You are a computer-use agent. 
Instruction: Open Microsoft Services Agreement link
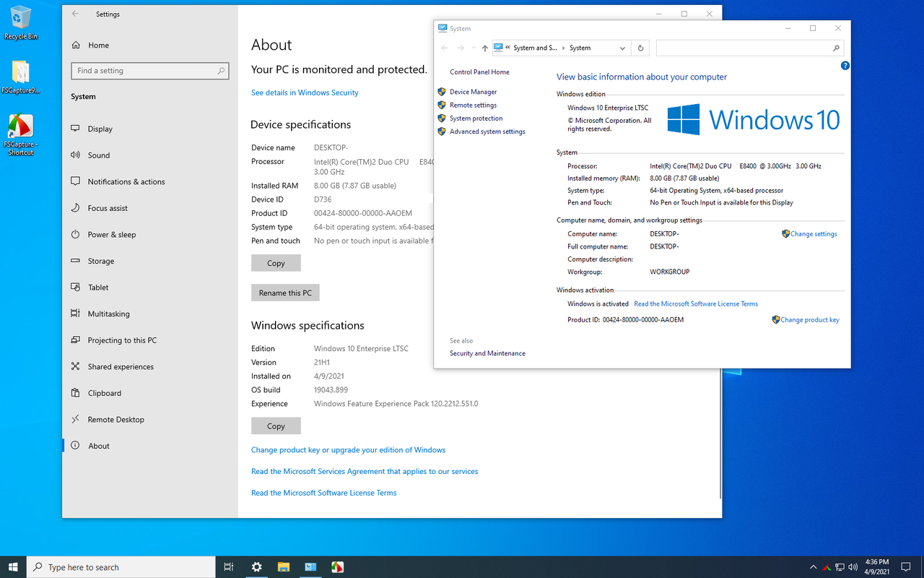365,471
